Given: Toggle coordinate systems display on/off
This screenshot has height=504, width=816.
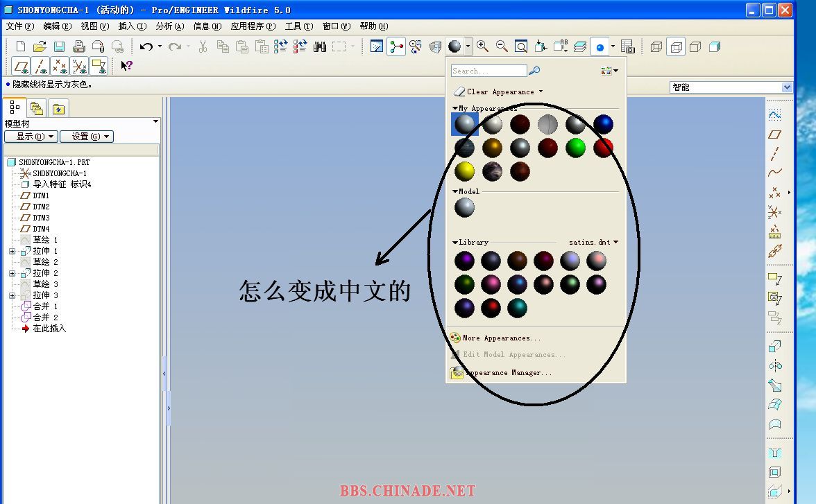Looking at the screenshot, I should point(79,66).
